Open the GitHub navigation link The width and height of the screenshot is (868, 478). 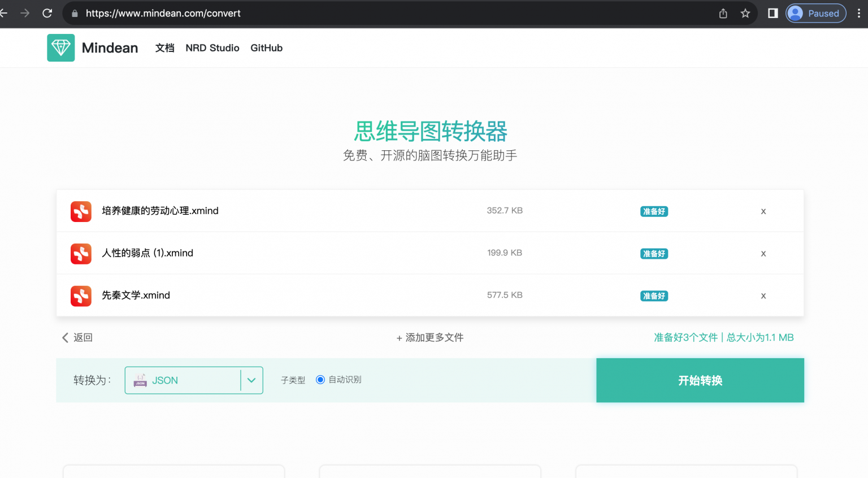tap(266, 48)
